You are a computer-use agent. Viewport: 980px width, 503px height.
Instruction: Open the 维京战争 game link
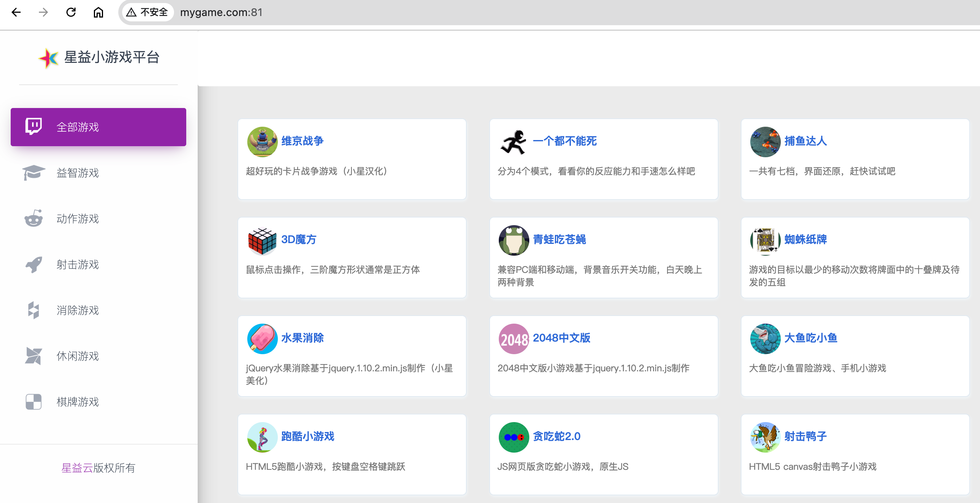click(x=302, y=141)
